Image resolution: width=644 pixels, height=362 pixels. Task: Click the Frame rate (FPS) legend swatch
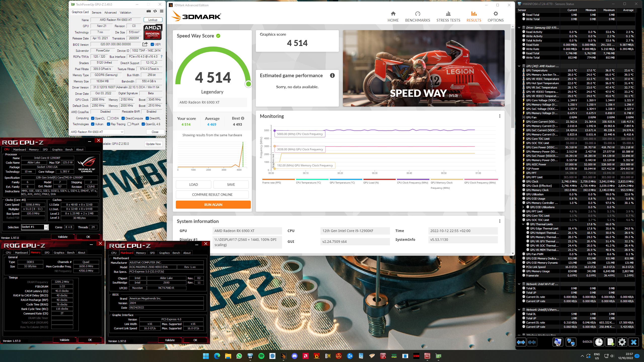click(278, 179)
